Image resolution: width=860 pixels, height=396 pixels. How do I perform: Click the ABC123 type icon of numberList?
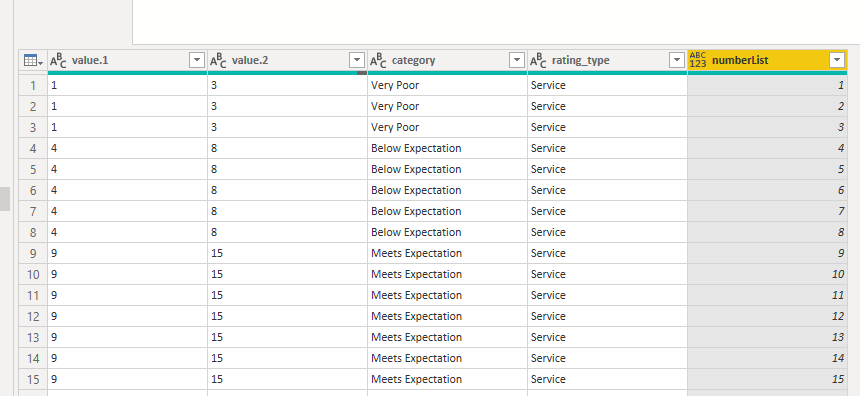click(x=698, y=60)
